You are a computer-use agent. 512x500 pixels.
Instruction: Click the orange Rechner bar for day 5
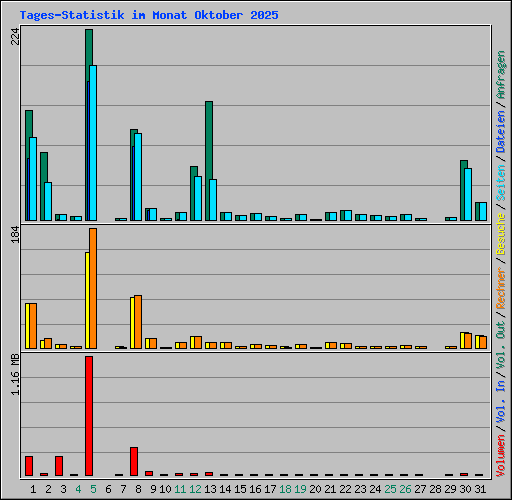coord(93,288)
